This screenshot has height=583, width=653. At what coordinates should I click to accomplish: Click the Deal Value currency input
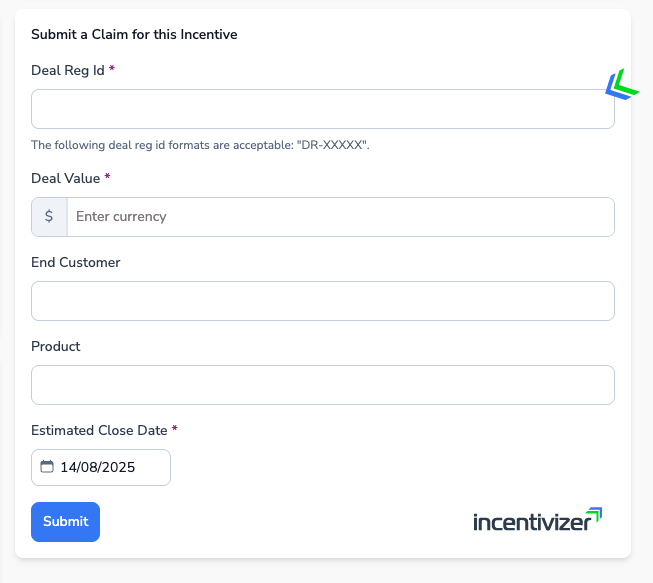(340, 217)
